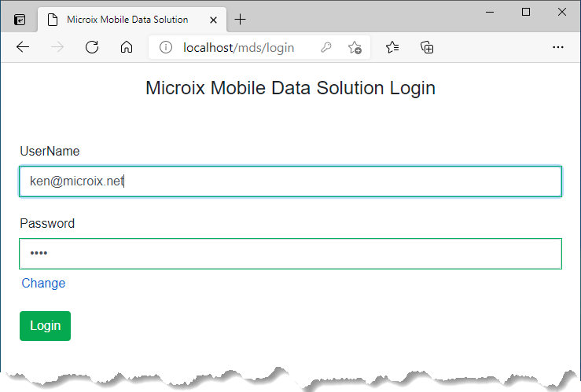Click the localhost/mds/login address bar
581x392 pixels.
point(239,47)
